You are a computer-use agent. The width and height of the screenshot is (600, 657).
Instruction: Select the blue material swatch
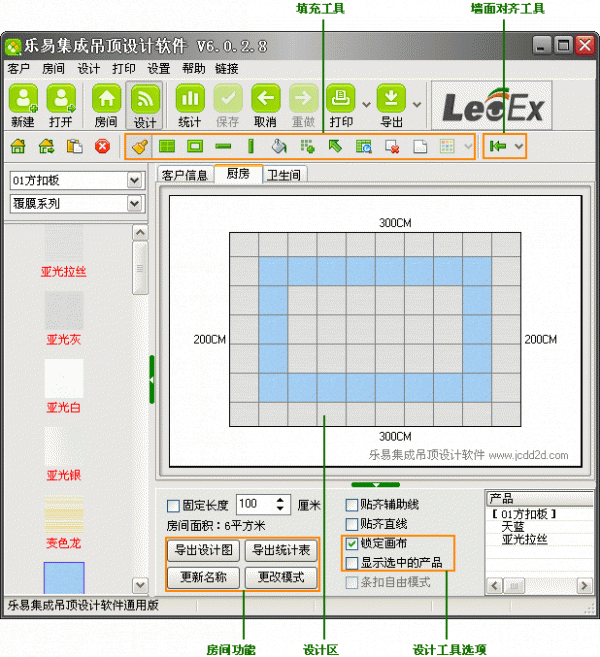64,576
